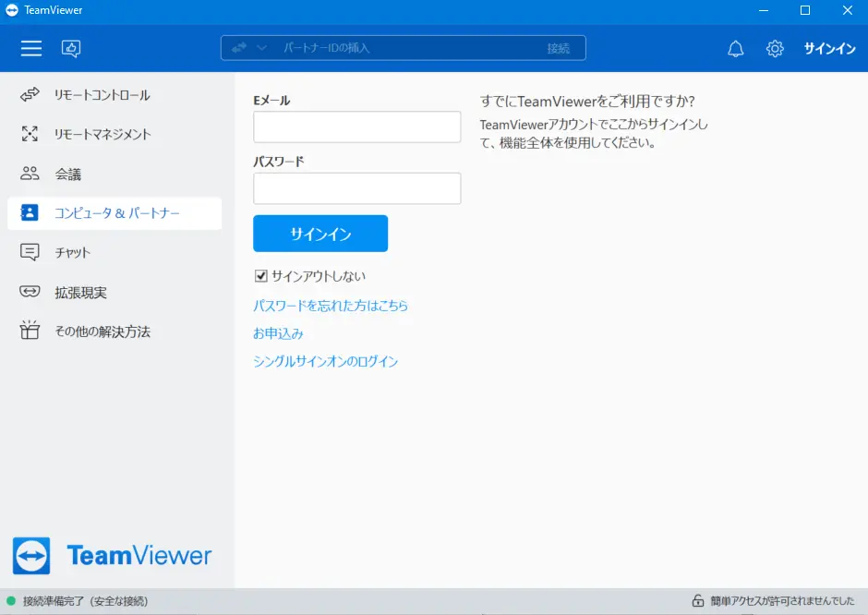Click the gift box icon
Viewport: 868px width, 615px height.
click(30, 330)
